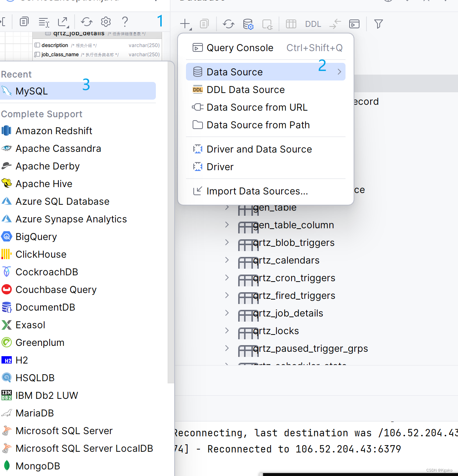The image size is (458, 476).
Task: Click the Apache Cassandra eye icon
Action: (x=7, y=148)
